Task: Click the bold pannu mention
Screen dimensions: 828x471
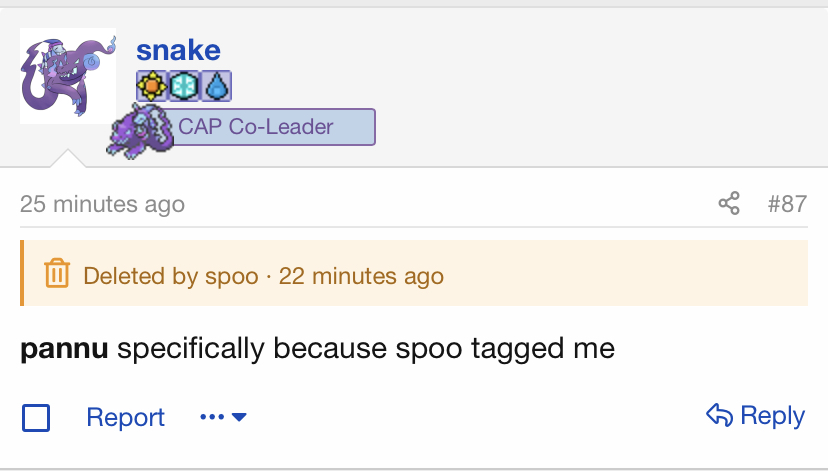Action: tap(64, 348)
